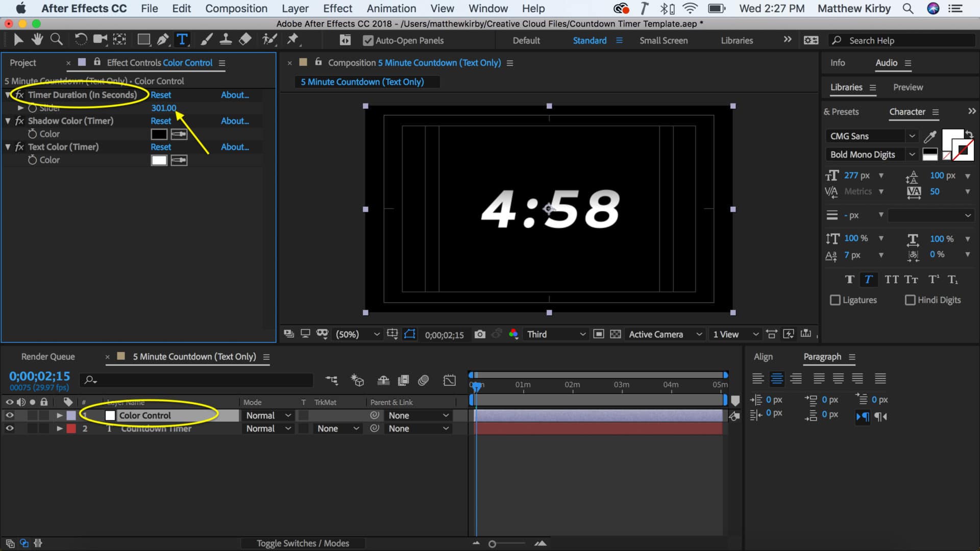
Task: Open the composition view dropdown
Action: (x=733, y=334)
